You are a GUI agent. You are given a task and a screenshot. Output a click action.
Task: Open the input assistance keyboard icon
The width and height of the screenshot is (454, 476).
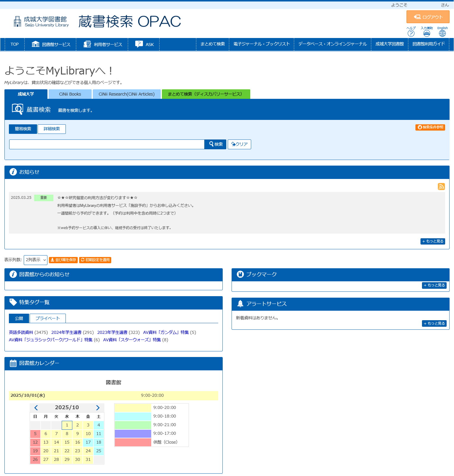tap(426, 33)
